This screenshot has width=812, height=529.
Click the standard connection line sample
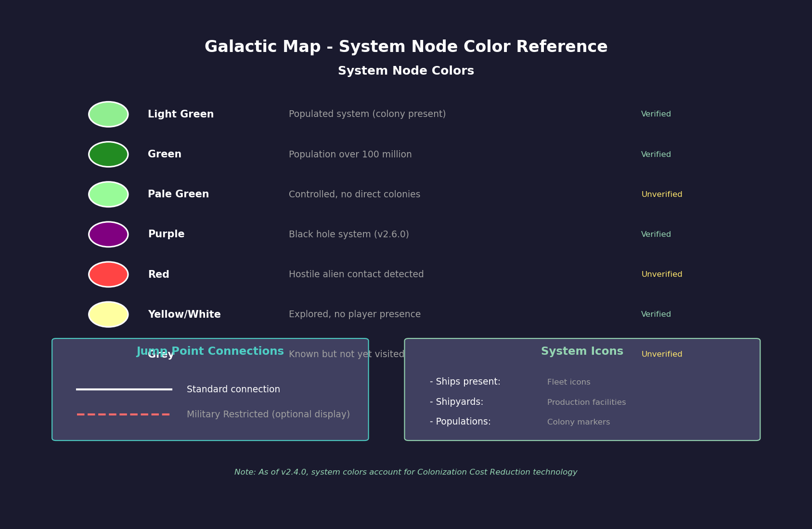pyautogui.click(x=124, y=389)
